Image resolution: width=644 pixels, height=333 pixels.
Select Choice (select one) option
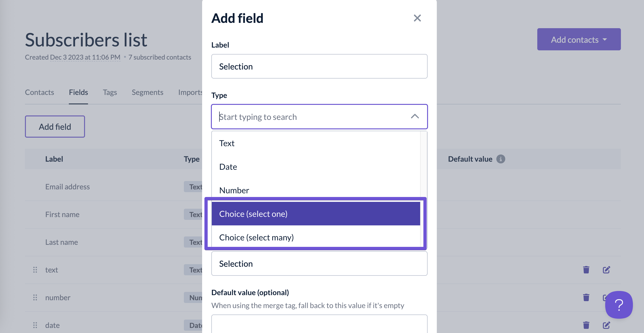pos(316,214)
